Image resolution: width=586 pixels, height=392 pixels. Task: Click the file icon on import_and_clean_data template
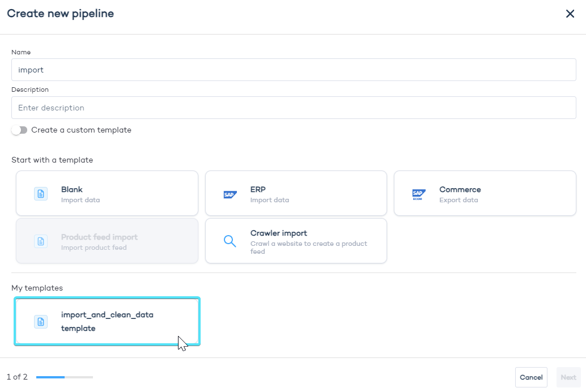[40, 322]
